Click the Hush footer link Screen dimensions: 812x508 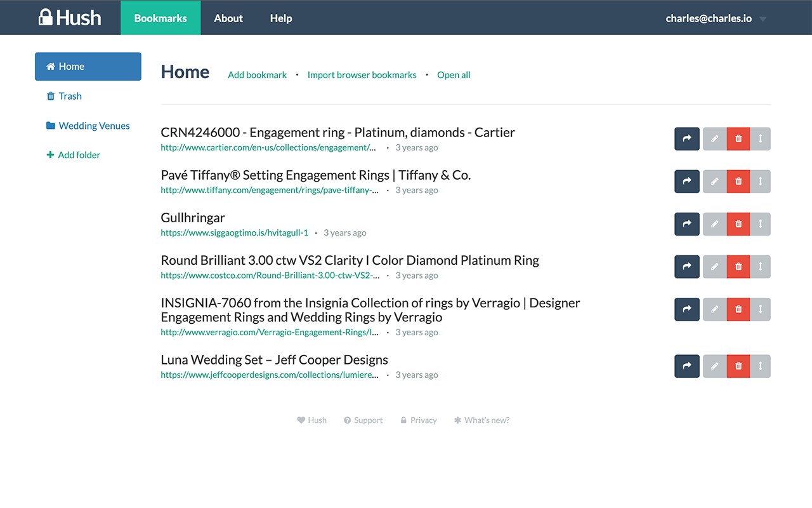tap(312, 420)
